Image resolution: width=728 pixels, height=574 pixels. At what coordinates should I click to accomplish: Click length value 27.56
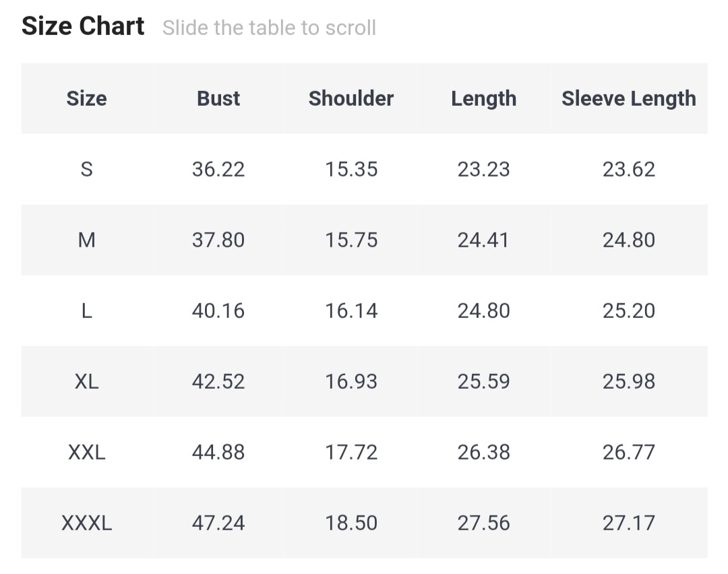[x=483, y=523]
